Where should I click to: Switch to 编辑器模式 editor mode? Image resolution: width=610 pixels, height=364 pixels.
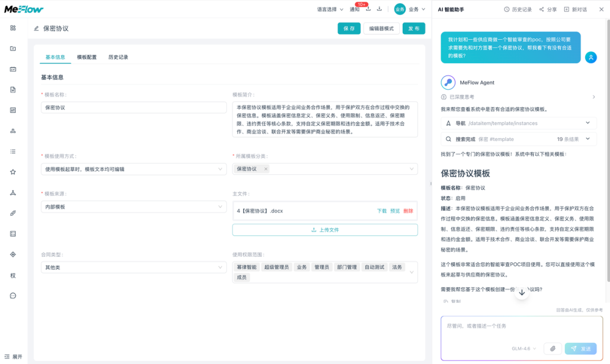[381, 28]
